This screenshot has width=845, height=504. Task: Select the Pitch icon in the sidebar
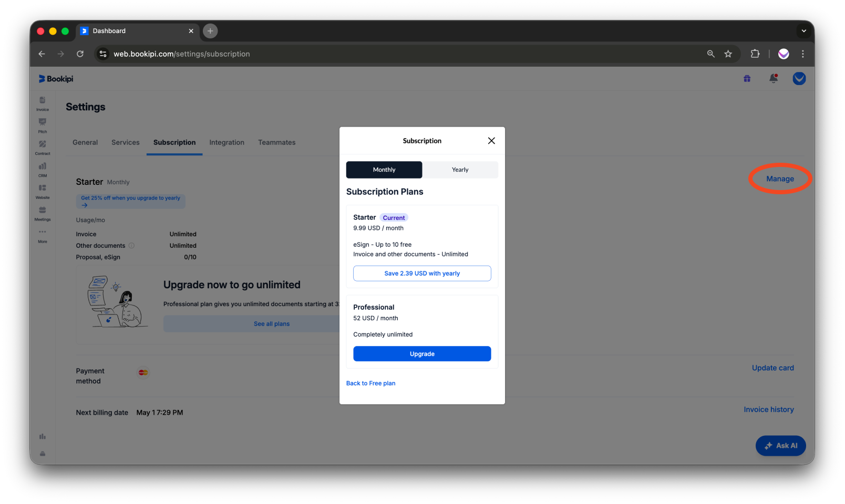tap(42, 125)
